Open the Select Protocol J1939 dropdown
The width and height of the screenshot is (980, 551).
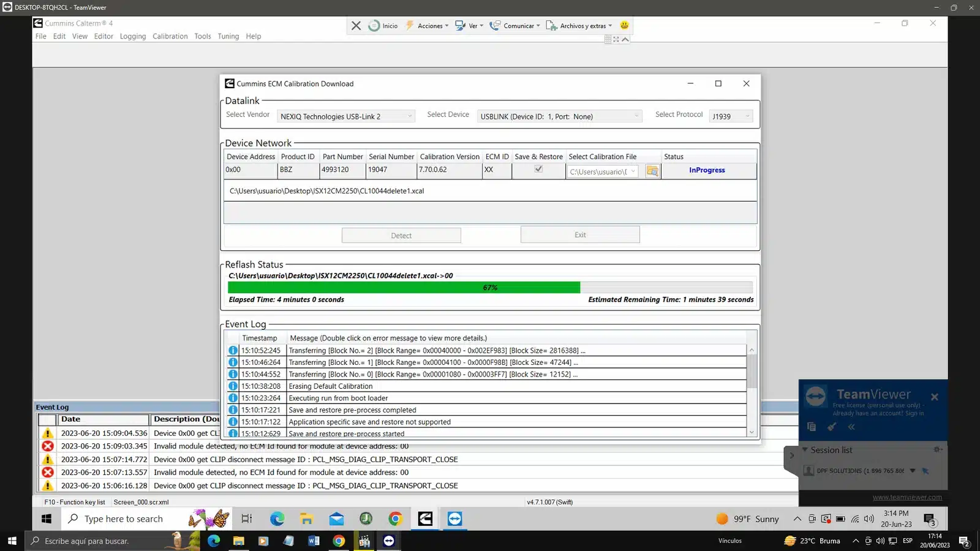[747, 116]
